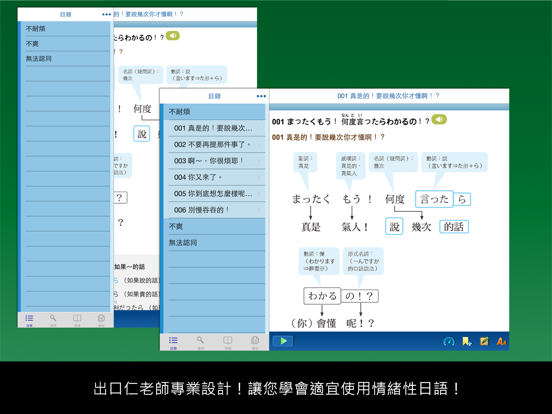Image resolution: width=552 pixels, height=414 pixels.
Task: Expand 不爽 category in back window
Action: (65, 44)
